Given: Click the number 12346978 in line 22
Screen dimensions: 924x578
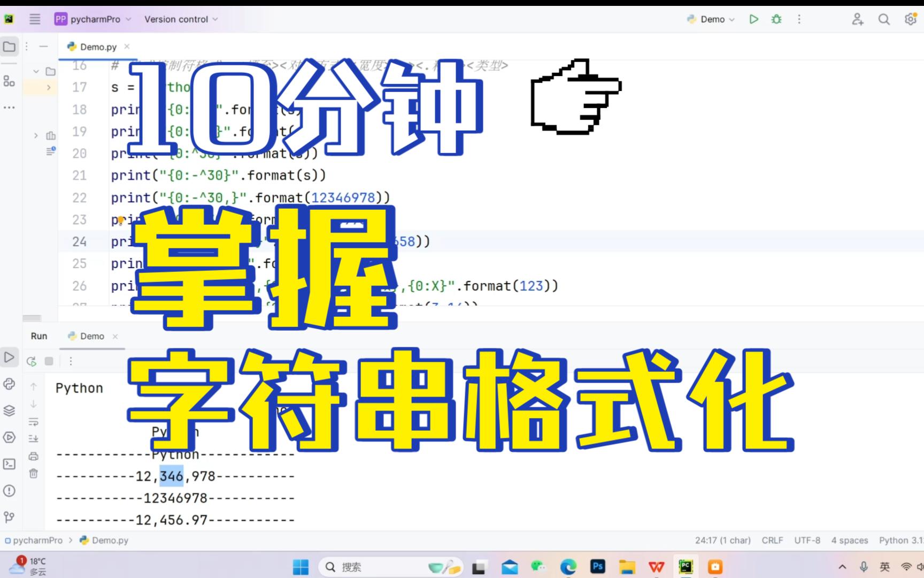Looking at the screenshot, I should [x=343, y=197].
